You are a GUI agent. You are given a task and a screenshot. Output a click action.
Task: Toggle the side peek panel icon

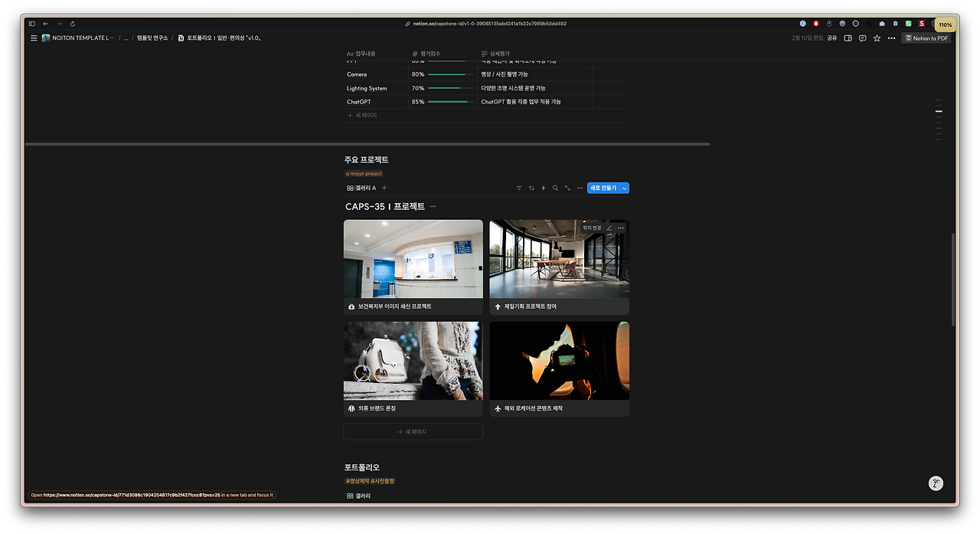[848, 38]
